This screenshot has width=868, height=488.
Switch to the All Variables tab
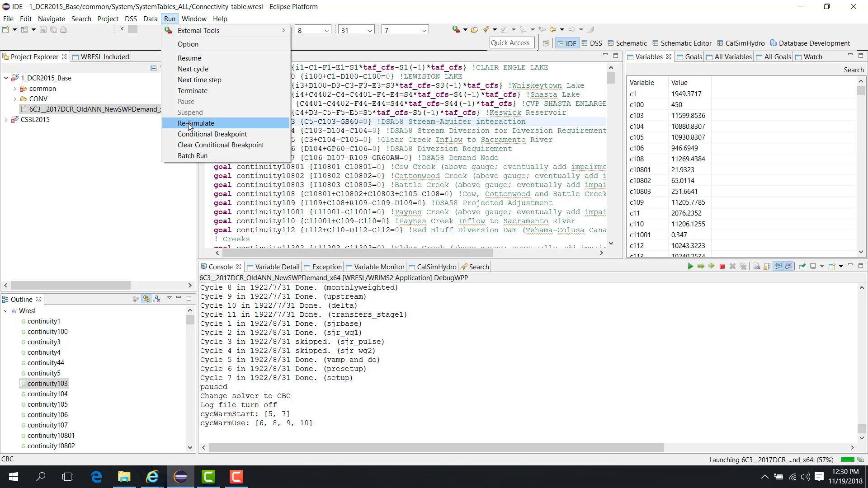pyautogui.click(x=728, y=56)
